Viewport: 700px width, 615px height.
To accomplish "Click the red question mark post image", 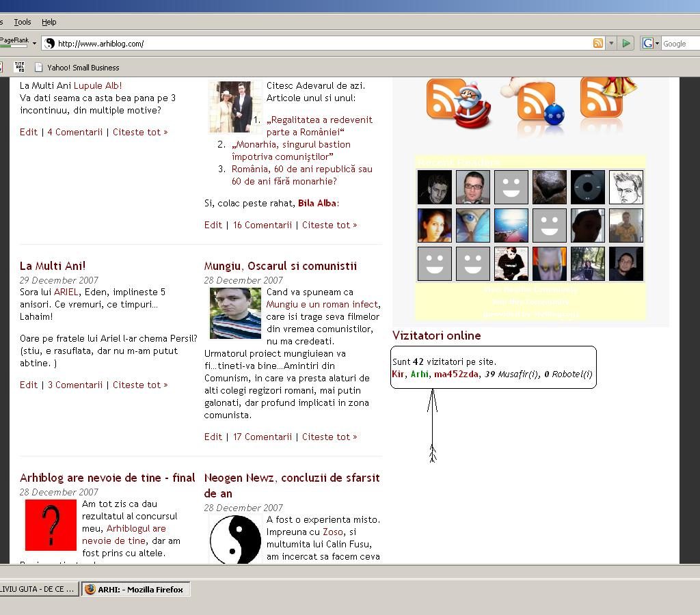I will pos(51,525).
